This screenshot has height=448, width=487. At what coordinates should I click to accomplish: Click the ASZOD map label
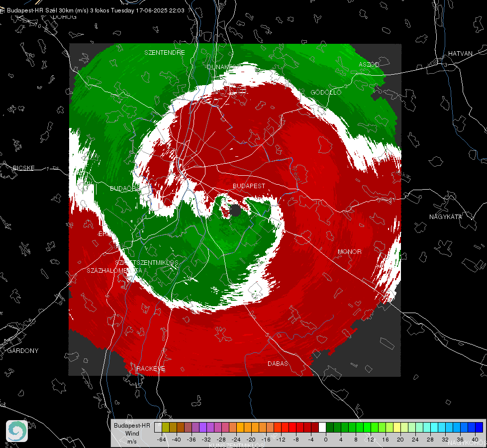click(369, 64)
